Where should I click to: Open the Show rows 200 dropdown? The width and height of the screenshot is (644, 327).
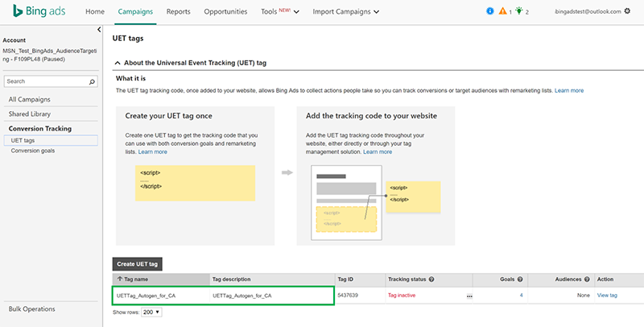(x=151, y=313)
